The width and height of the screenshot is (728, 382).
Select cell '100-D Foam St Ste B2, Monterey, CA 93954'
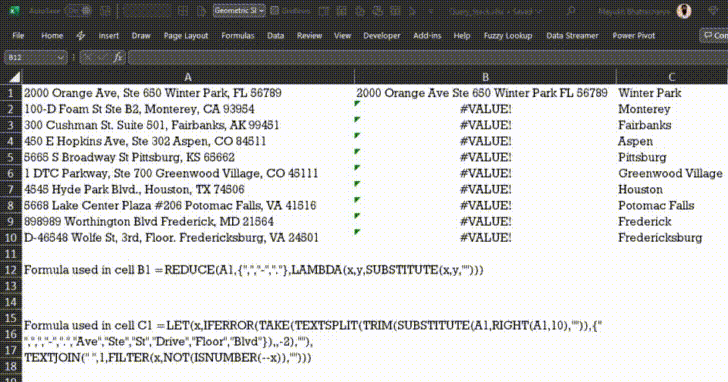coord(188,109)
